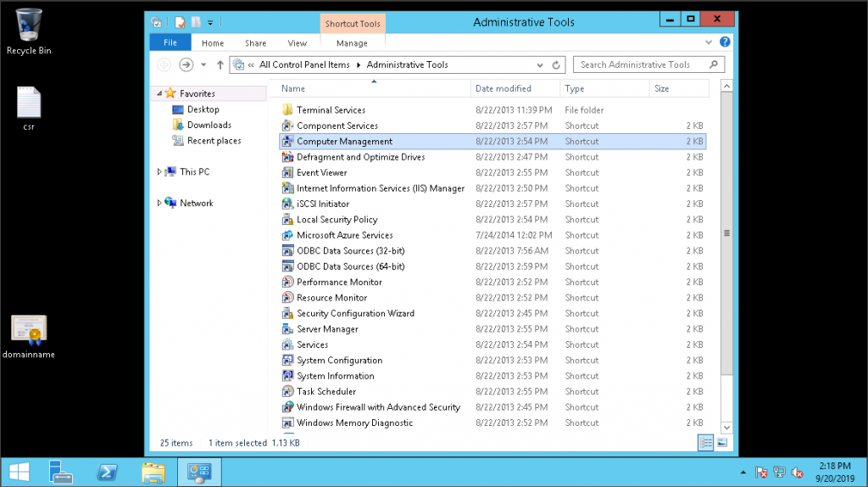Select Windows Memory Diagnostic icon
Image resolution: width=868 pixels, height=487 pixels.
(x=287, y=423)
